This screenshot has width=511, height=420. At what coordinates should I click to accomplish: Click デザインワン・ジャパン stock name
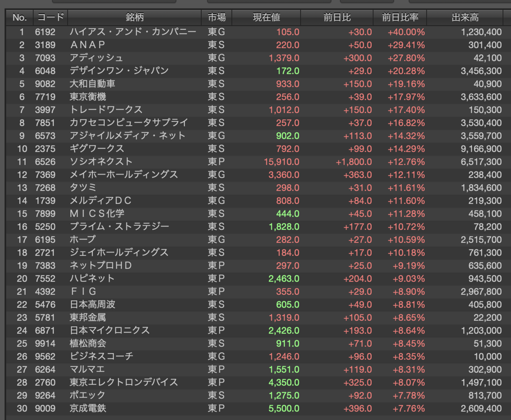(x=119, y=71)
